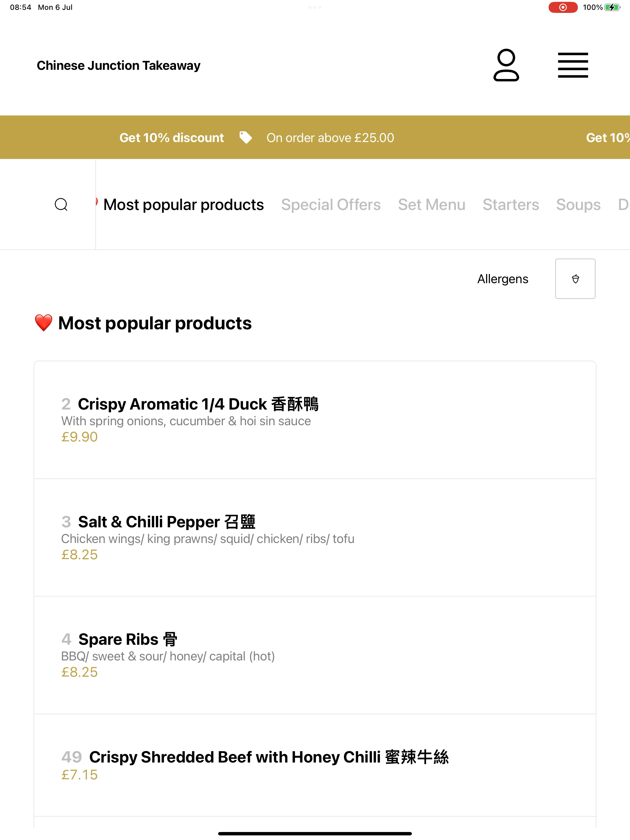The height and width of the screenshot is (840, 630).
Task: Open Crispy Shredded Beef with Honey Chilli
Action: point(315,765)
